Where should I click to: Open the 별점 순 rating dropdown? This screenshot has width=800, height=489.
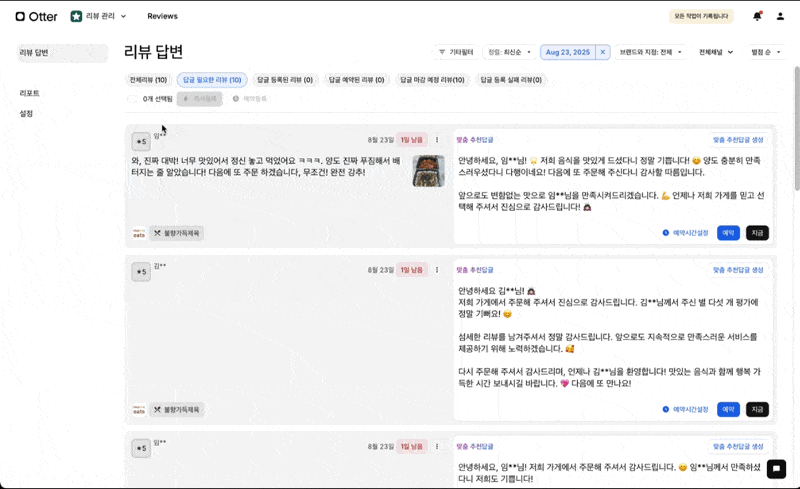tap(765, 52)
